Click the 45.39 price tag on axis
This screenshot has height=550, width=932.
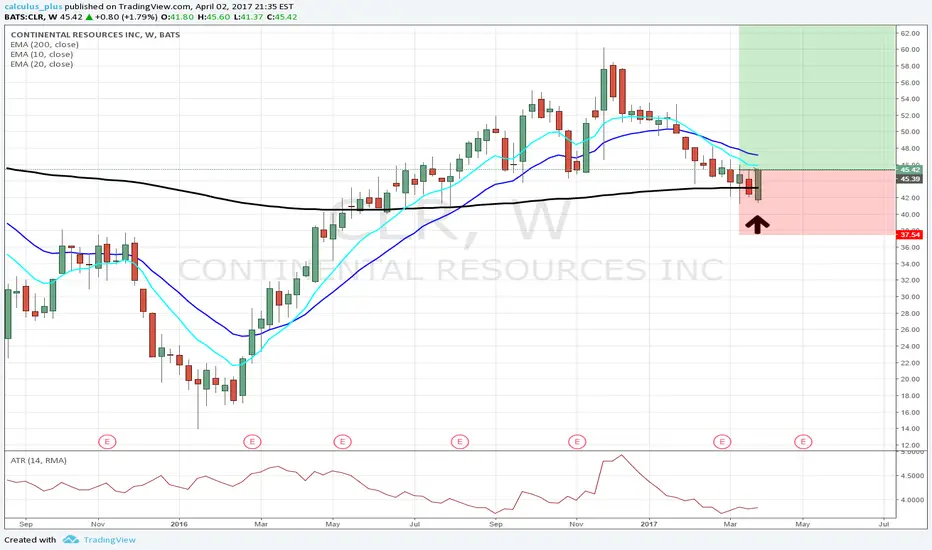[x=909, y=178]
